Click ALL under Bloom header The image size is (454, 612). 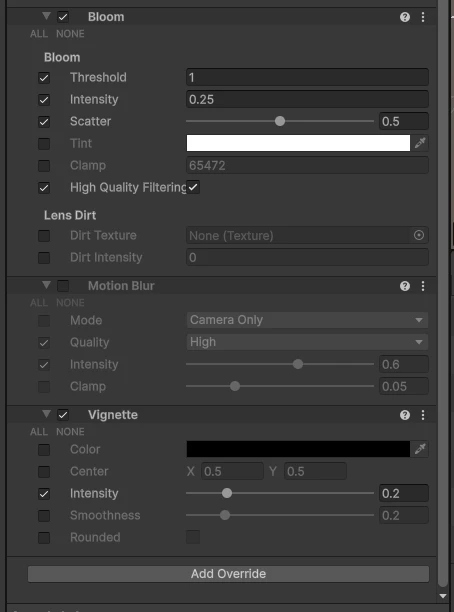(39, 34)
